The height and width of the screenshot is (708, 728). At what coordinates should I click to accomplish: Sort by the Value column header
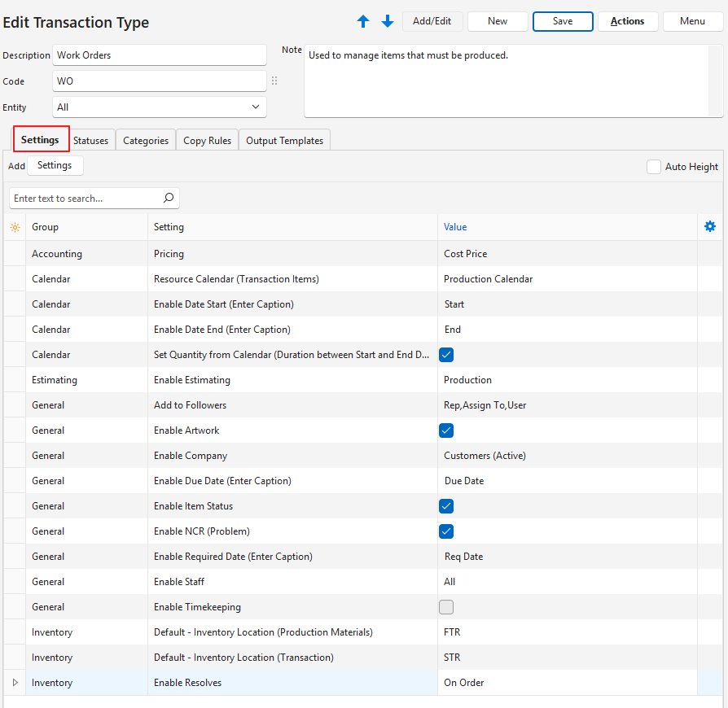click(455, 228)
